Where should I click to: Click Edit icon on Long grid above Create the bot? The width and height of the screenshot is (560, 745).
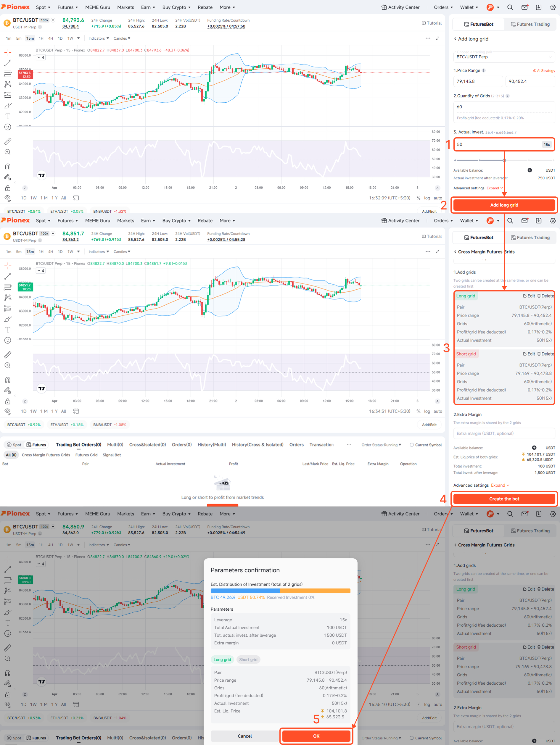pos(529,296)
